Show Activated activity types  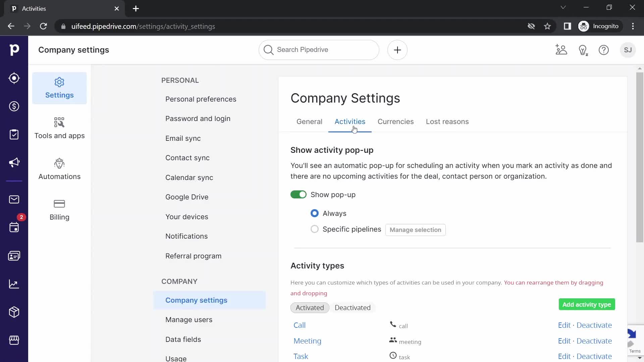coord(310,308)
